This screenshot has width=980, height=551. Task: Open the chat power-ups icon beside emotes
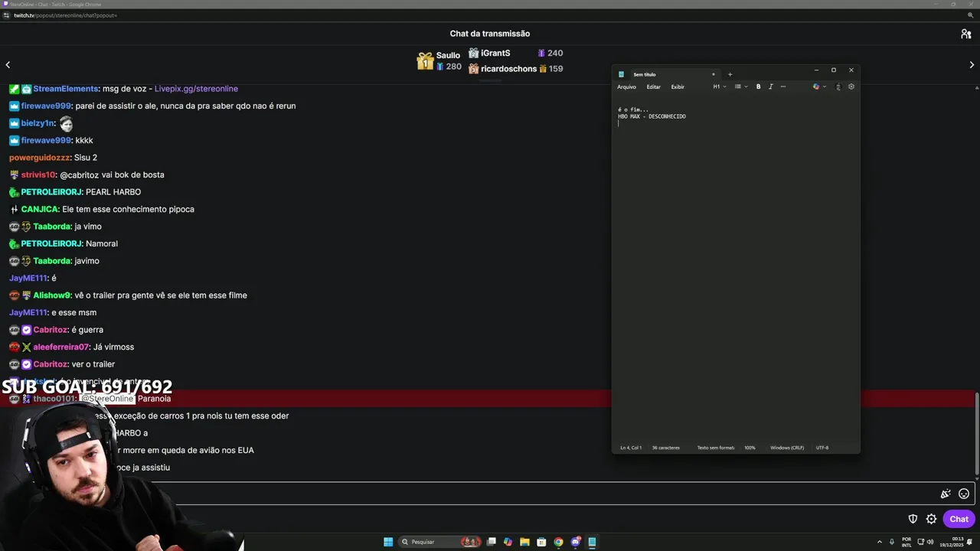tap(946, 494)
